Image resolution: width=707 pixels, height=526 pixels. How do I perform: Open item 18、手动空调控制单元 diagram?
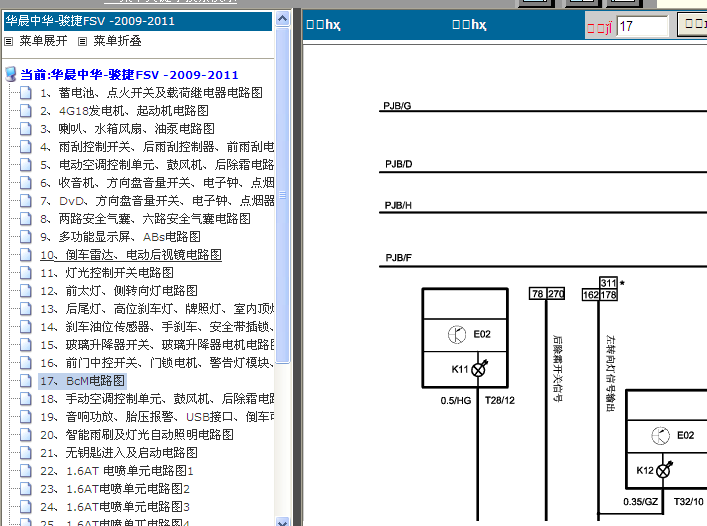click(157, 399)
